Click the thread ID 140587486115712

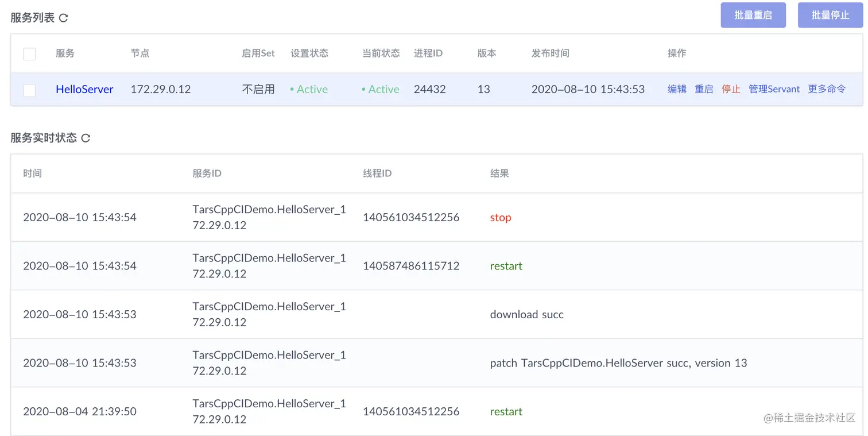411,266
